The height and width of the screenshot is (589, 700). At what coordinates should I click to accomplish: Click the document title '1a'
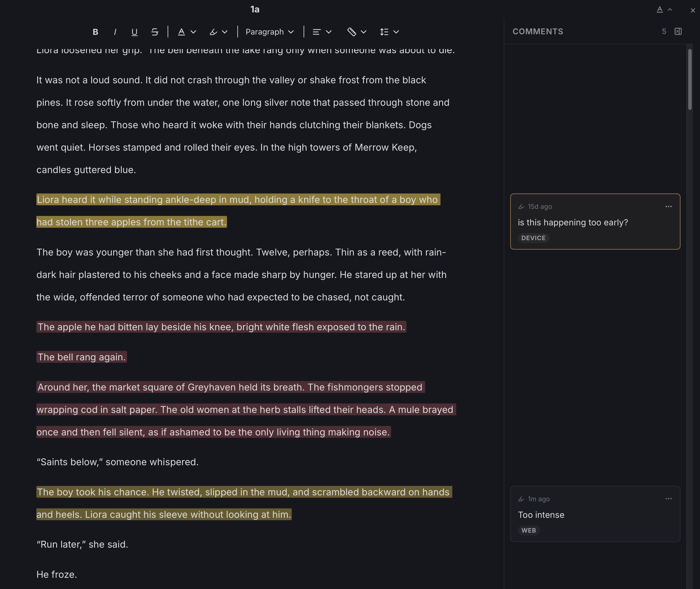tap(255, 9)
